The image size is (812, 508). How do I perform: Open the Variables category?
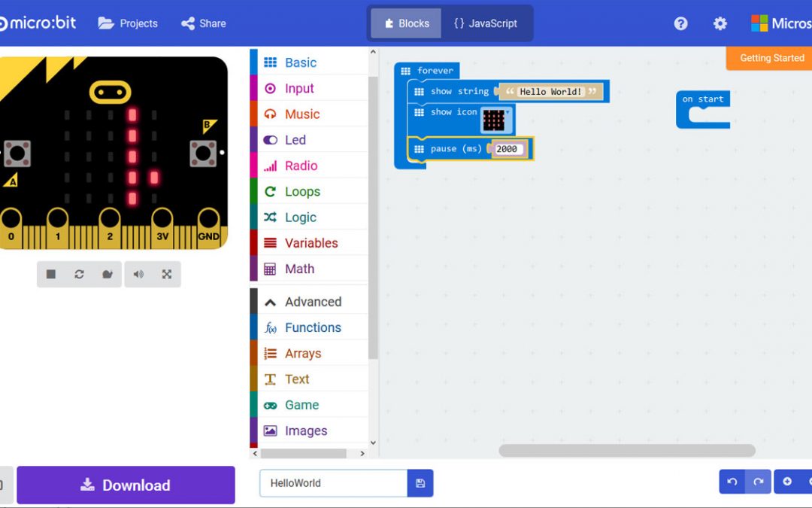[x=311, y=242]
